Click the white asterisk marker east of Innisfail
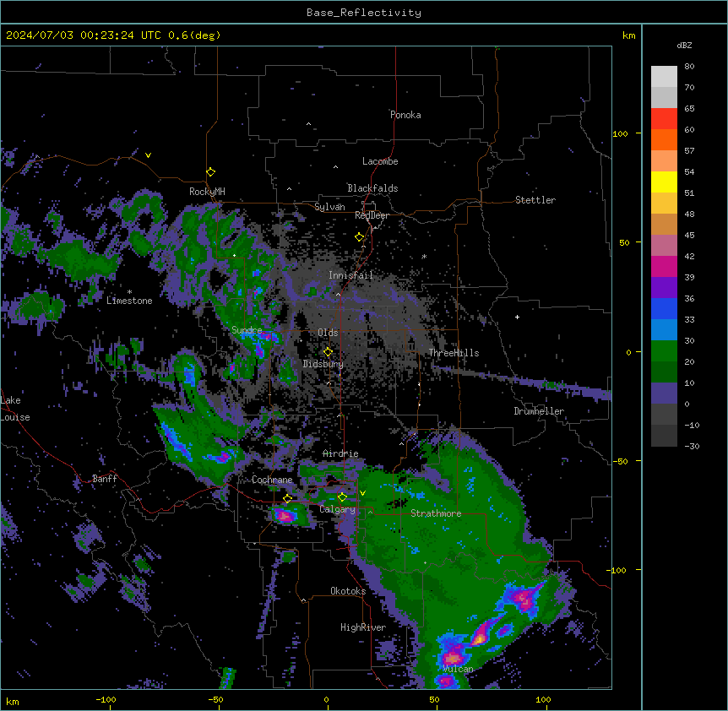728x711 pixels. click(x=424, y=257)
